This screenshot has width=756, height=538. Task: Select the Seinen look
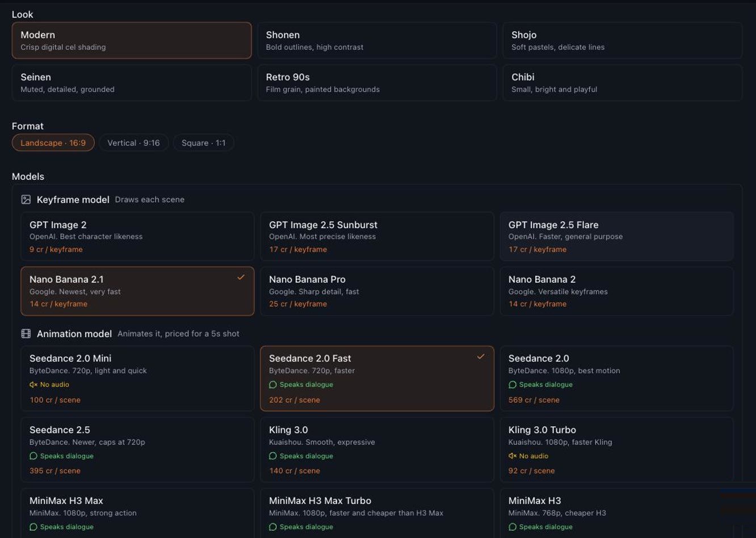[132, 83]
